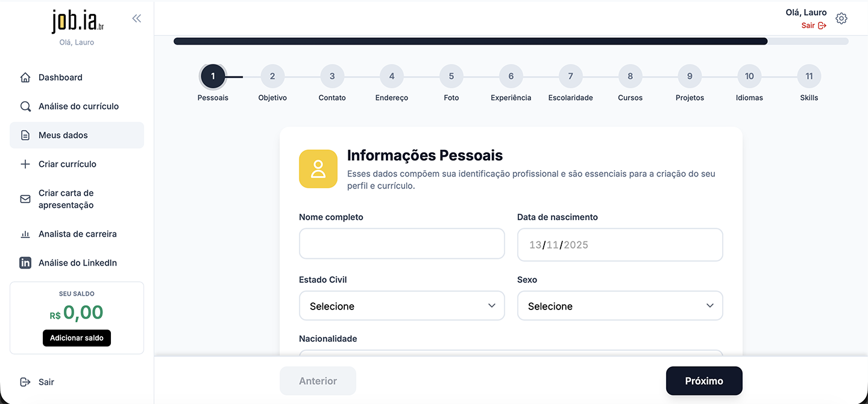Click the Adicionar saldo button
868x404 pixels.
pos(77,338)
